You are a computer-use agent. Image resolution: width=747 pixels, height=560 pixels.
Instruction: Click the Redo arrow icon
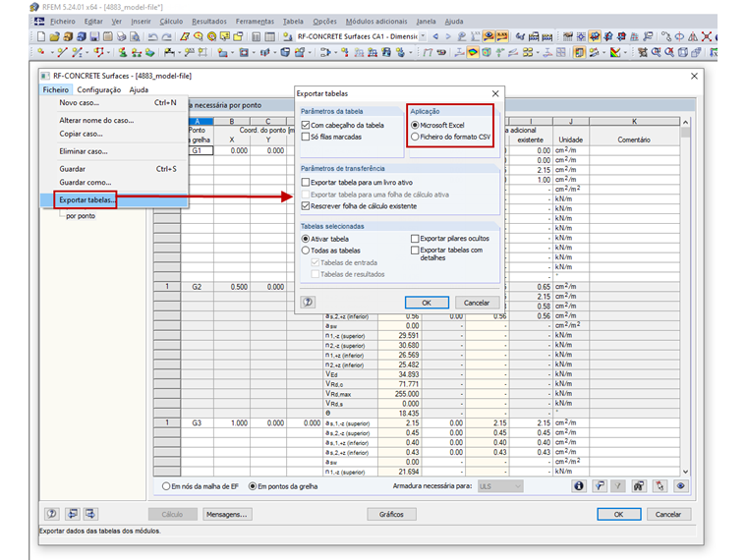coord(167,36)
